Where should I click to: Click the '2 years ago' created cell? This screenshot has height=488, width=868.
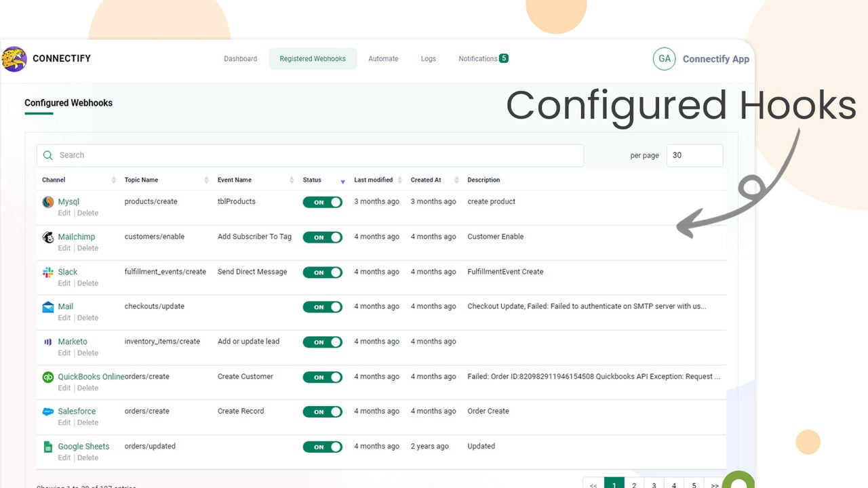tap(430, 446)
